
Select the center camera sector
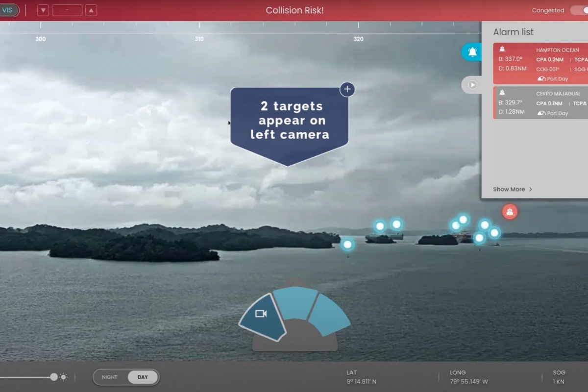pyautogui.click(x=295, y=301)
